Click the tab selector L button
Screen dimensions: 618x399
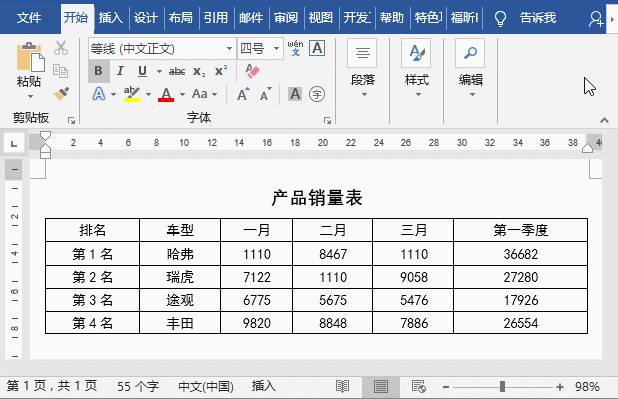(x=14, y=144)
